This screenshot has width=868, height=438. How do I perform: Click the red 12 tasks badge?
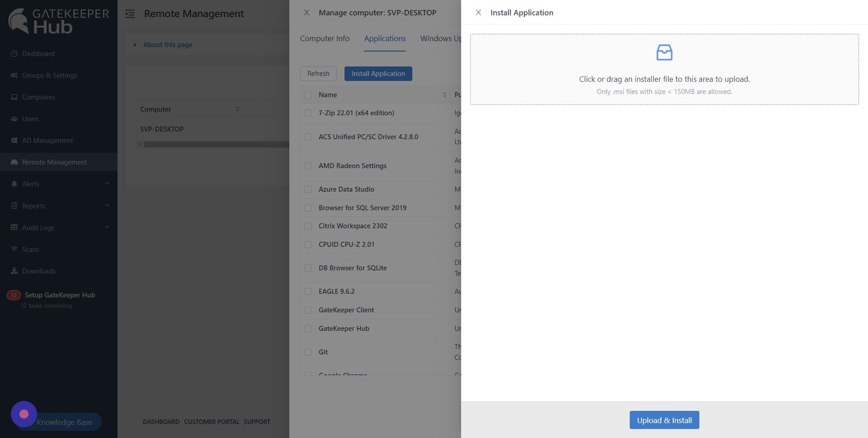14,295
